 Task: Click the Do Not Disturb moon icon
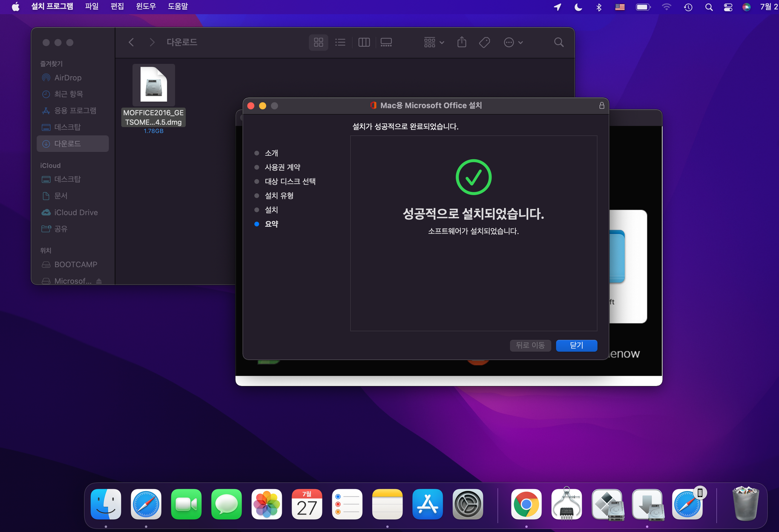click(x=578, y=7)
